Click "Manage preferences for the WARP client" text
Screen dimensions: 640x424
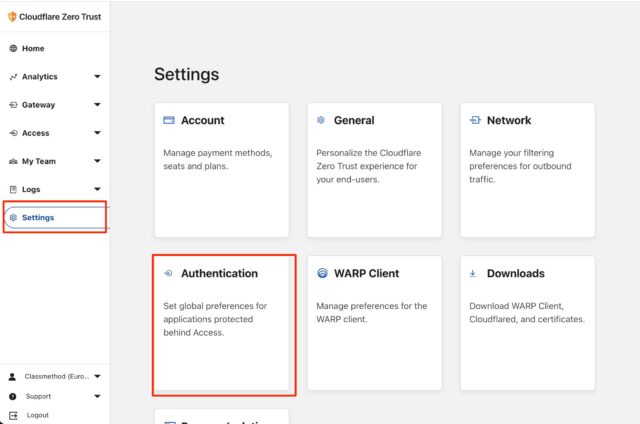(x=371, y=312)
